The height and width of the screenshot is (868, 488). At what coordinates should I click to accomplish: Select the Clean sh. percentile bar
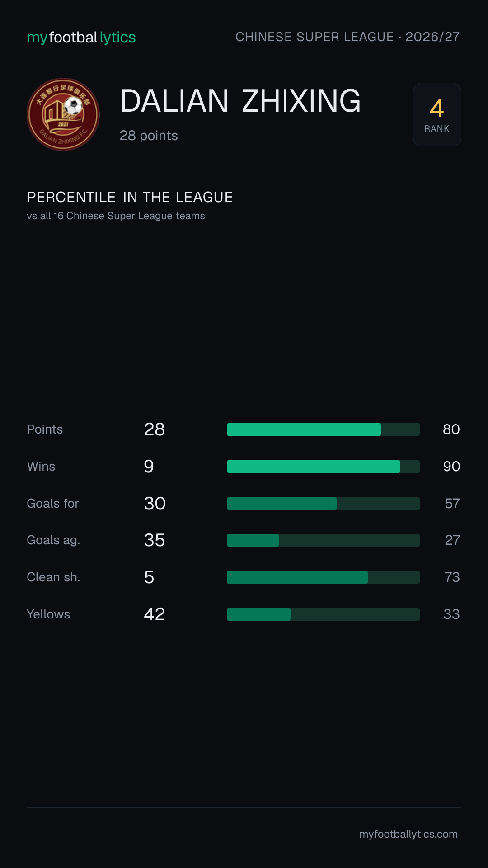click(323, 577)
